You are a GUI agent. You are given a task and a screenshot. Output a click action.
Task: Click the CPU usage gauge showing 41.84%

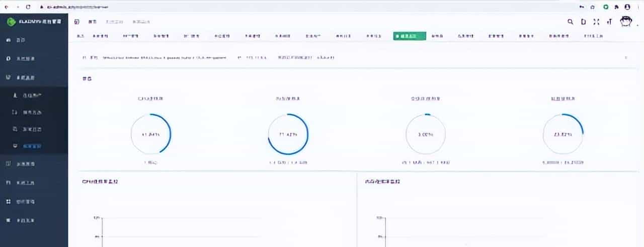[151, 134]
